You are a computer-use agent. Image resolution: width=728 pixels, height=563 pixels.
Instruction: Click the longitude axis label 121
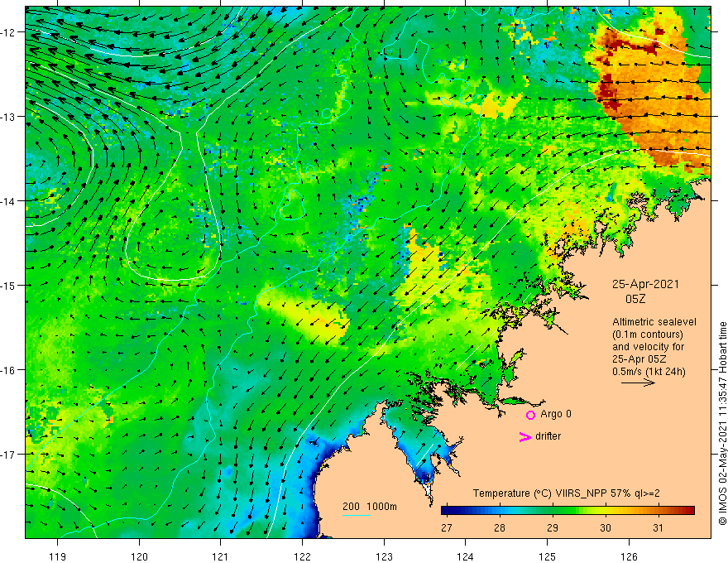point(221,556)
